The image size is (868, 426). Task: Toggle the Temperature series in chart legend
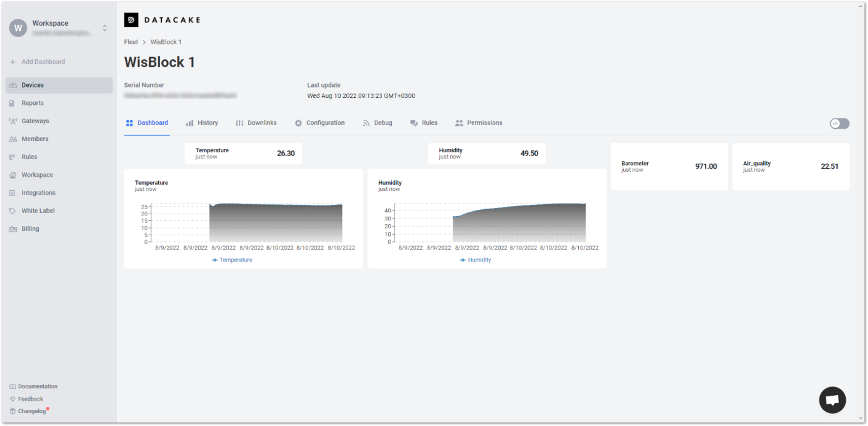pos(232,260)
